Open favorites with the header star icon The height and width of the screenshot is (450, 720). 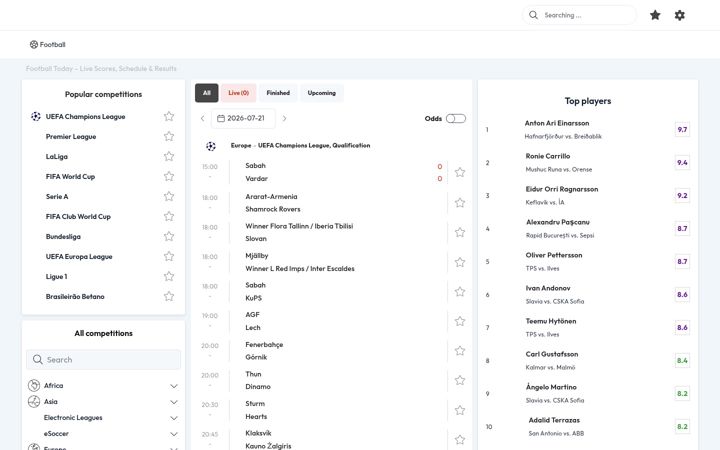point(655,15)
